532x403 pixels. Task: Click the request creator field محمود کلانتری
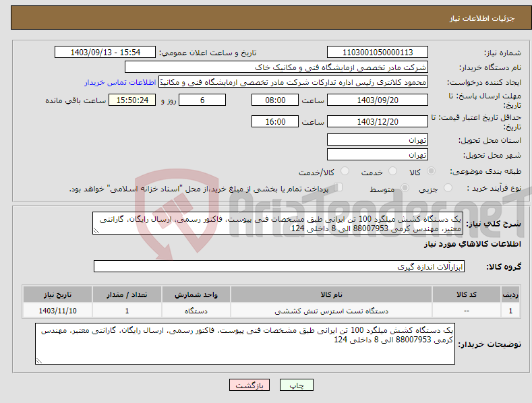pyautogui.click(x=293, y=82)
